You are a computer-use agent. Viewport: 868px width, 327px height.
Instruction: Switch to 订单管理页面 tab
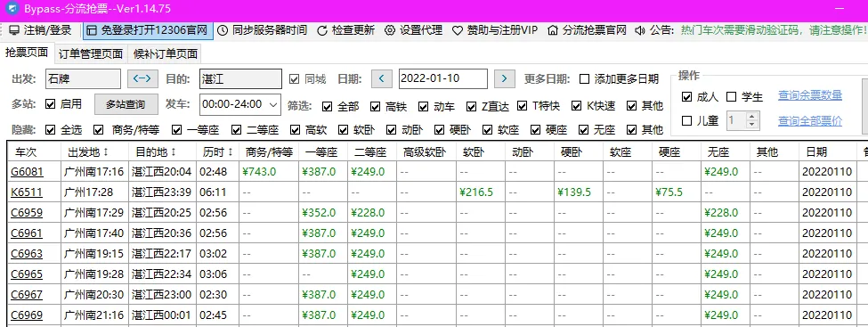point(91,53)
